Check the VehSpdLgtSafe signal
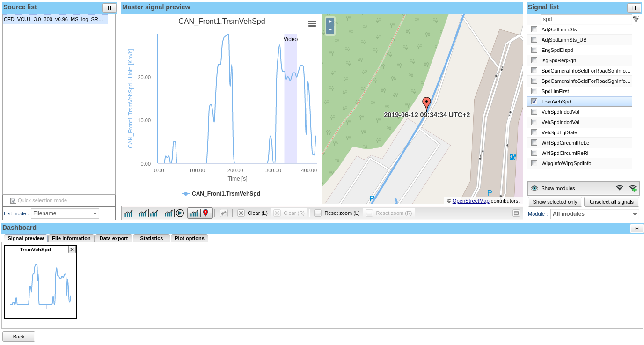The height and width of the screenshot is (345, 644). (534, 132)
